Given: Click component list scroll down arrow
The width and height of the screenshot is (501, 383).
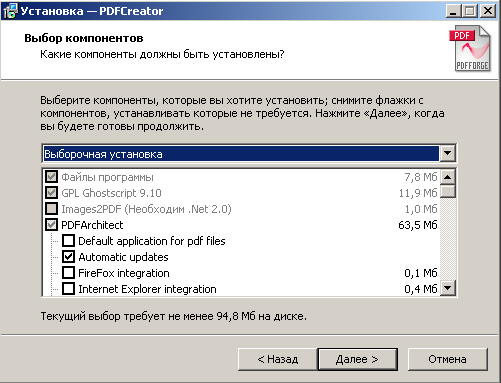Looking at the screenshot, I should (x=448, y=288).
